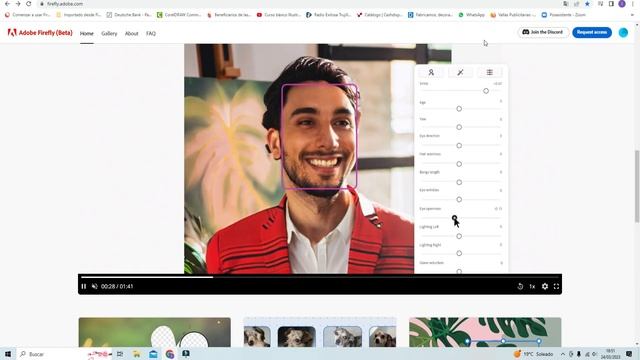Select the person icon in panel
Screen dimensions: 640x360
[x=431, y=73]
